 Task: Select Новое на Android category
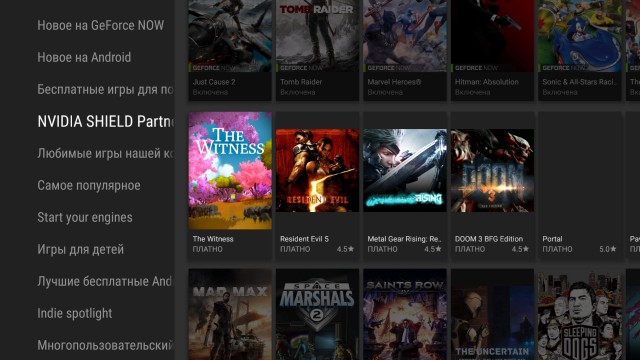pyautogui.click(x=84, y=57)
